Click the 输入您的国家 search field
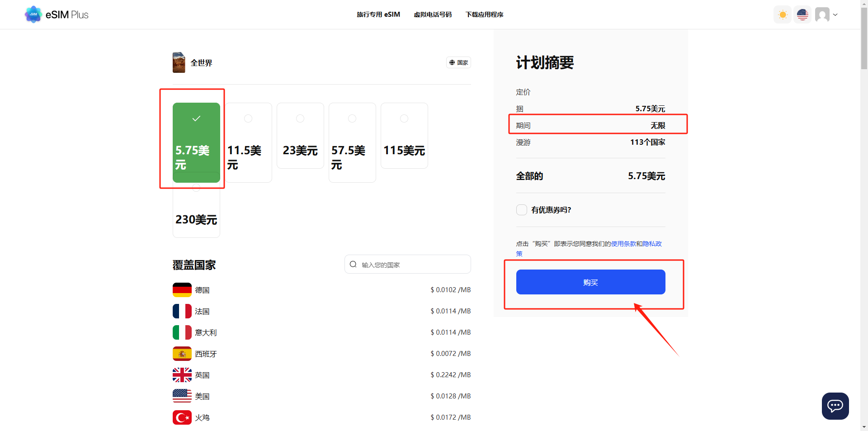Image resolution: width=868 pixels, height=431 pixels. click(407, 264)
